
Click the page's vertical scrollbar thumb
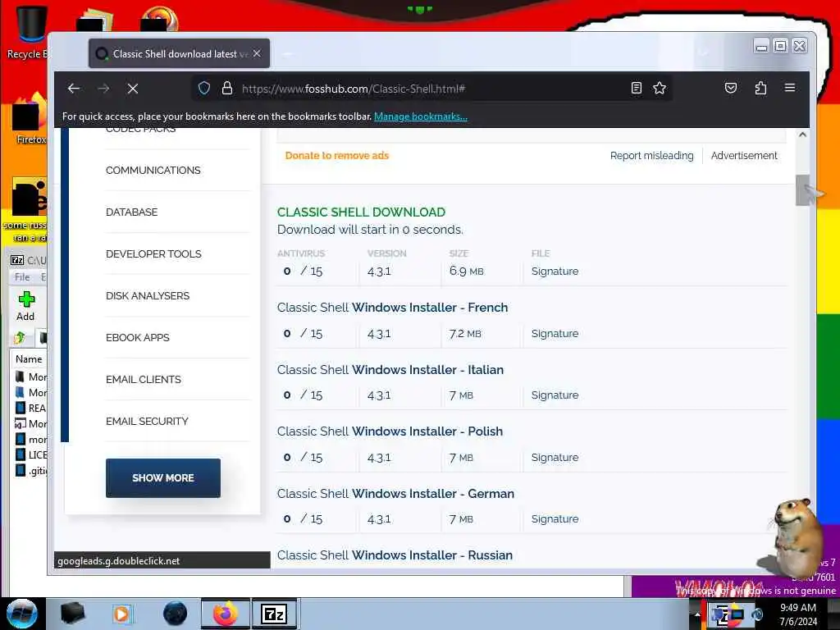click(x=802, y=190)
